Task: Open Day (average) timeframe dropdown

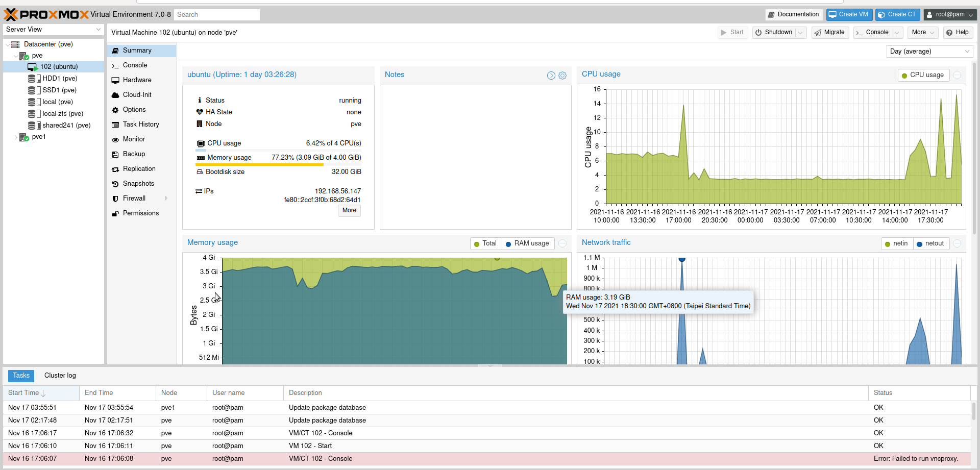Action: (x=929, y=52)
